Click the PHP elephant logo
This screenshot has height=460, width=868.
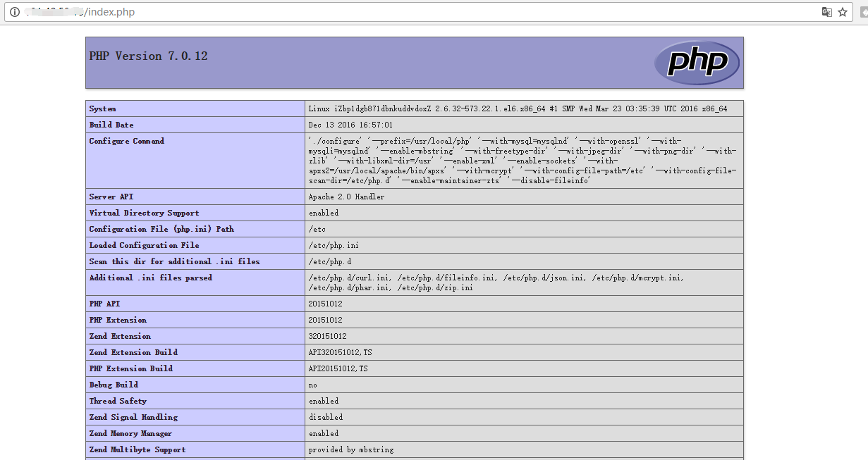click(697, 63)
